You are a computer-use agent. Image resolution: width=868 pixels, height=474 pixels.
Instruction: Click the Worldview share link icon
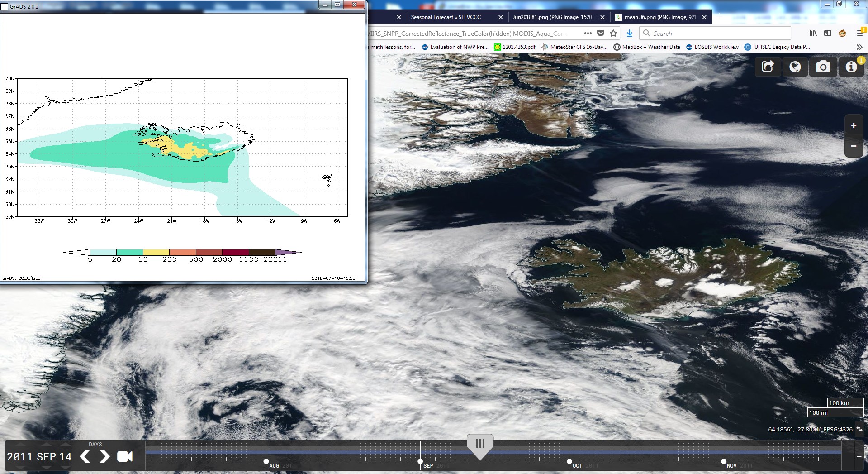point(768,67)
